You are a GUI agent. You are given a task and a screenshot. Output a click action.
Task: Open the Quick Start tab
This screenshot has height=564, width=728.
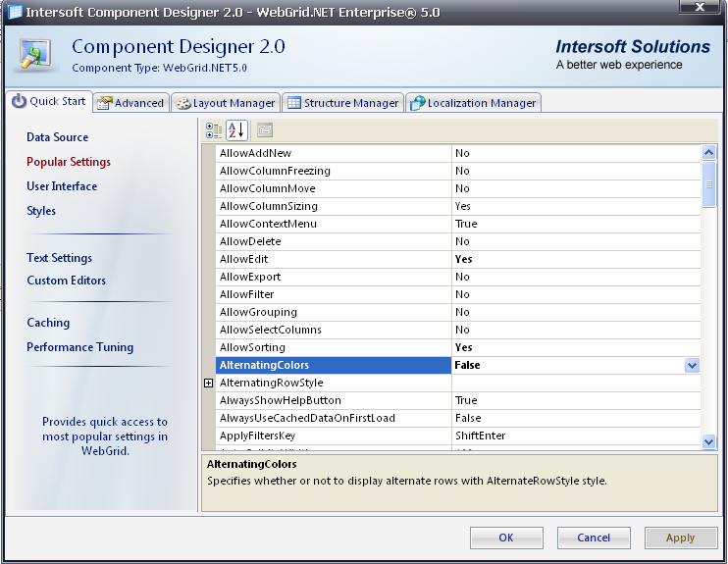[49, 101]
